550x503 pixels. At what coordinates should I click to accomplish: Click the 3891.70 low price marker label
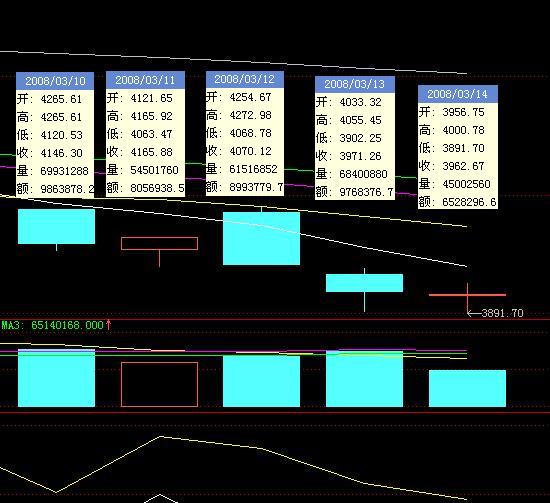coord(502,313)
